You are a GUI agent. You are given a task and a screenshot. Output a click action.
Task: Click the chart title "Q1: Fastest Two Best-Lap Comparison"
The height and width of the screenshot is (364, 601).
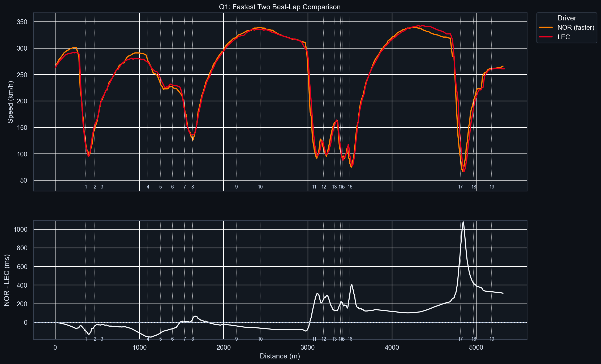point(280,7)
